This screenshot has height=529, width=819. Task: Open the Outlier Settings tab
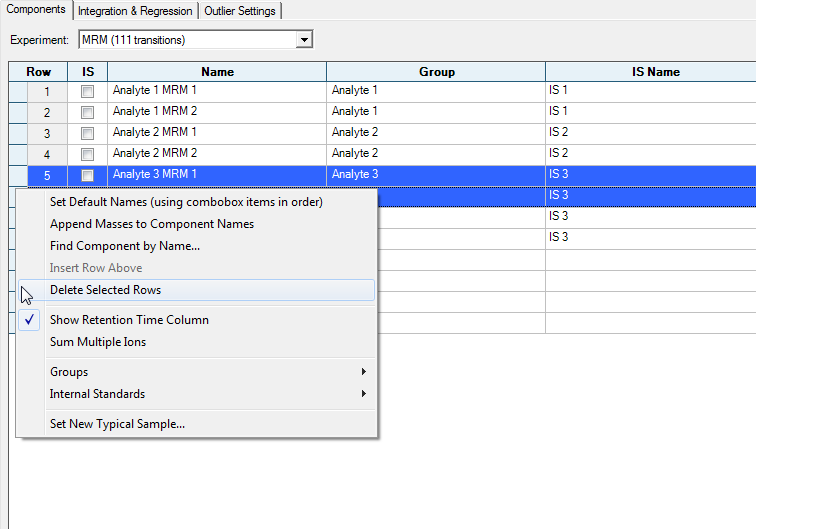click(x=240, y=11)
